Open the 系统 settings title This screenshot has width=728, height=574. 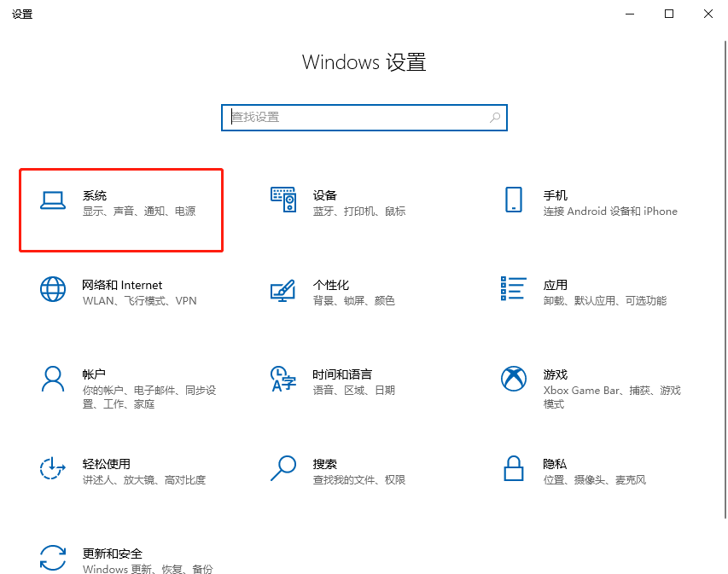pos(94,195)
